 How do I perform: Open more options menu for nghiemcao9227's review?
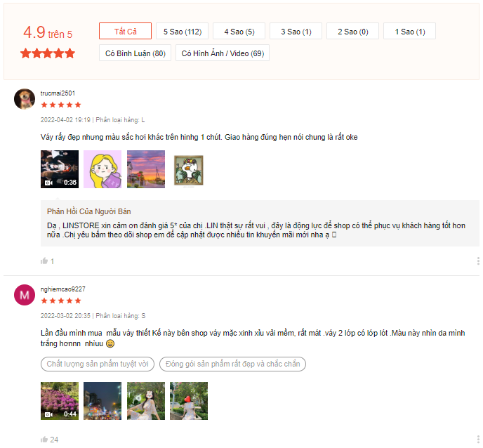[x=477, y=440]
